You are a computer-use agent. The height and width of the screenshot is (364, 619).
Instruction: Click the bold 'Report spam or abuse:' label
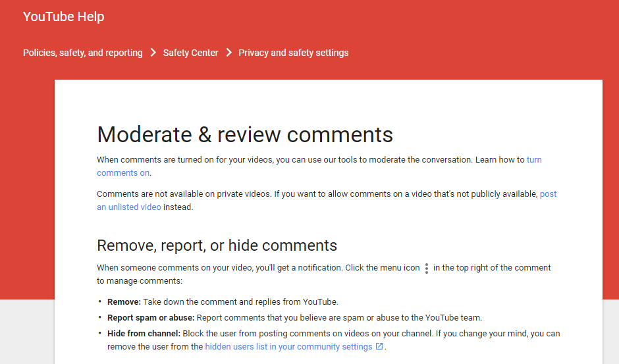pyautogui.click(x=151, y=318)
